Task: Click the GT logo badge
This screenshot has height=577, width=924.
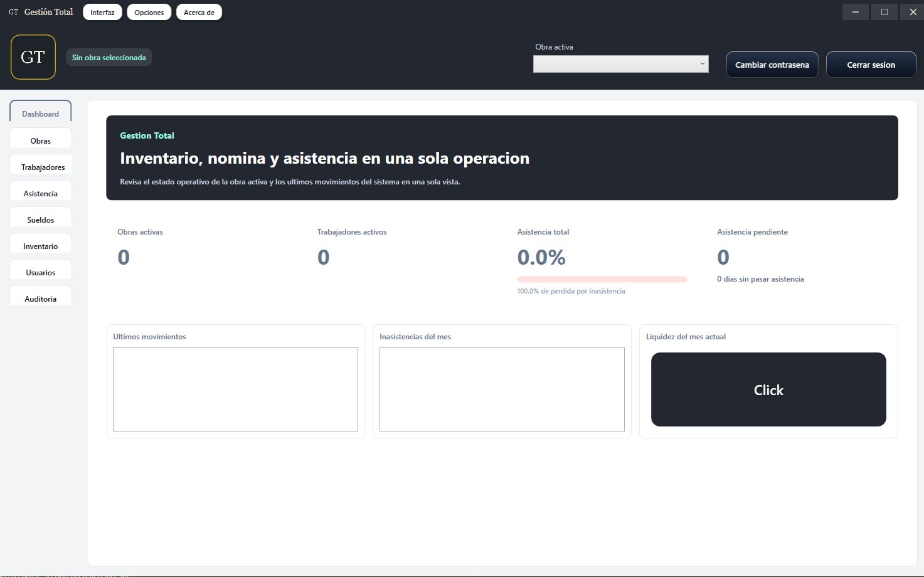Action: coord(33,57)
